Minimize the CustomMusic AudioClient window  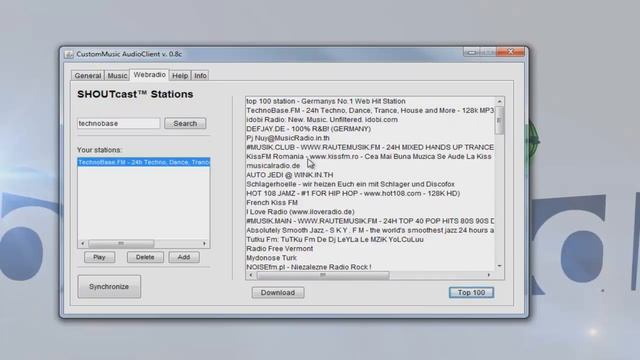click(x=471, y=52)
